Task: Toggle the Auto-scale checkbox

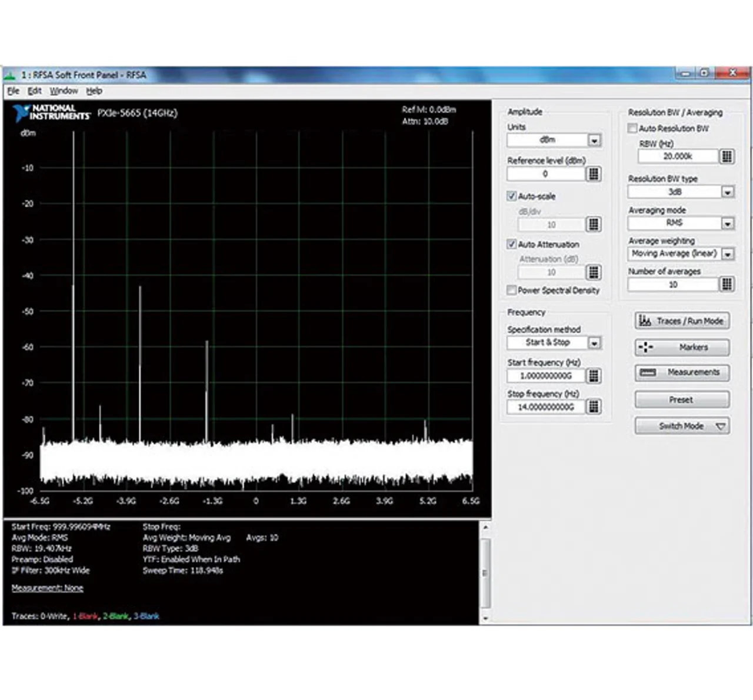Action: 512,196
